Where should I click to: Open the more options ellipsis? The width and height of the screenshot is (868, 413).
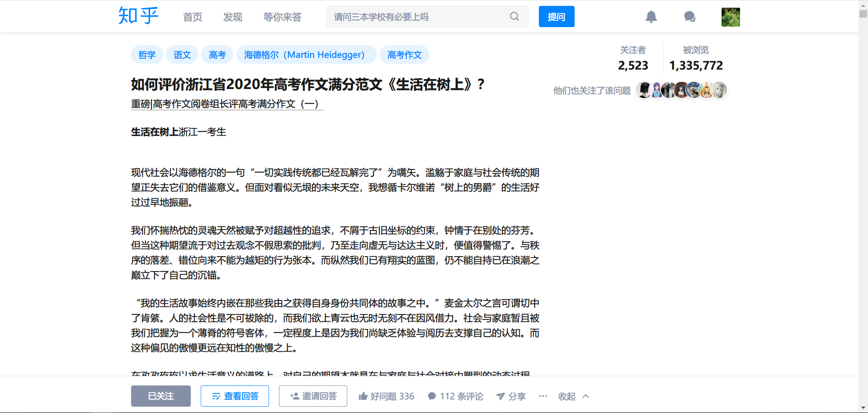pyautogui.click(x=543, y=396)
